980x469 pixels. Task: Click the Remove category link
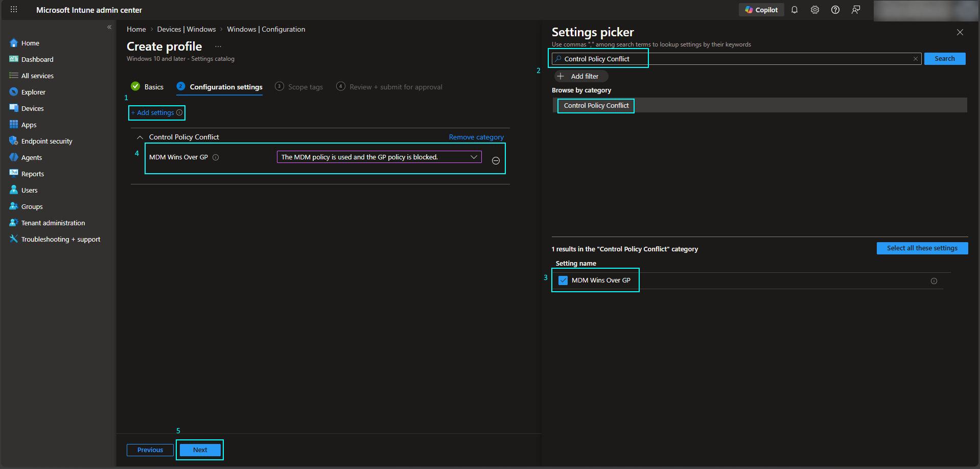tap(476, 137)
